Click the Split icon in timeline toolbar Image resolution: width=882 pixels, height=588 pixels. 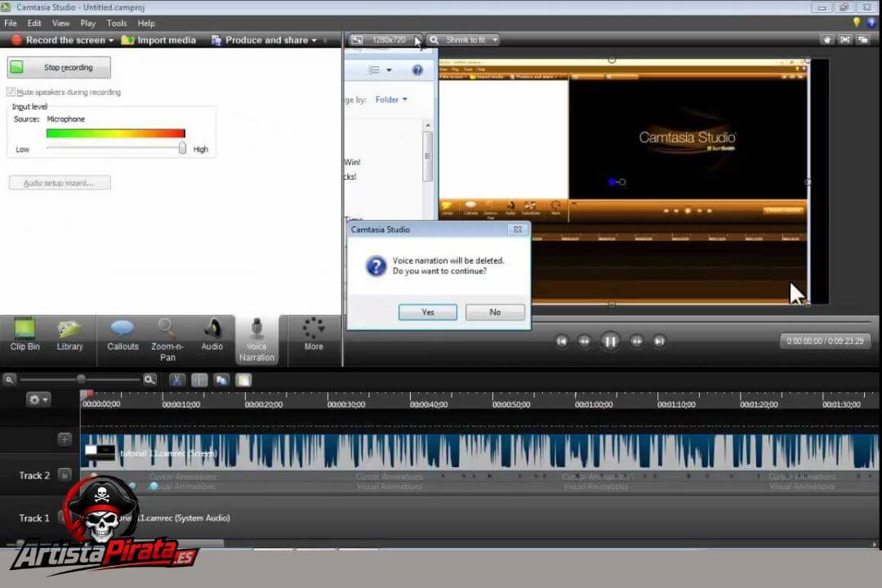[x=199, y=380]
